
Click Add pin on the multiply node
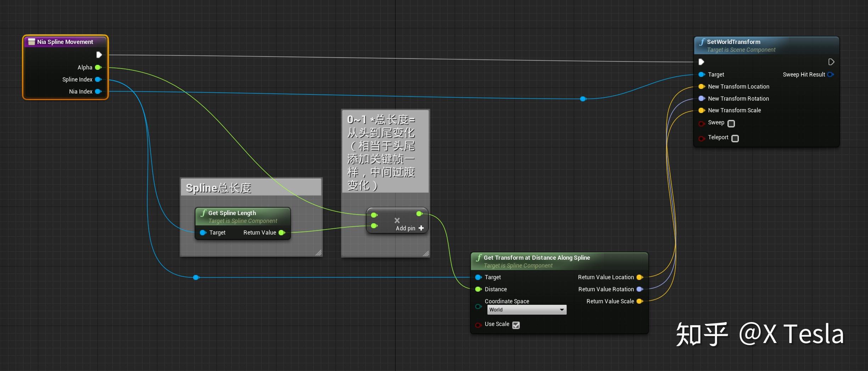tap(421, 228)
